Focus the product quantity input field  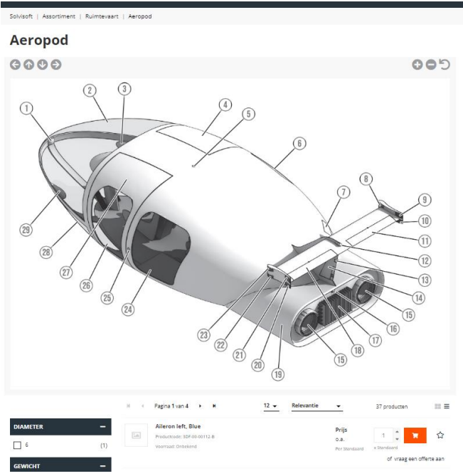click(383, 435)
